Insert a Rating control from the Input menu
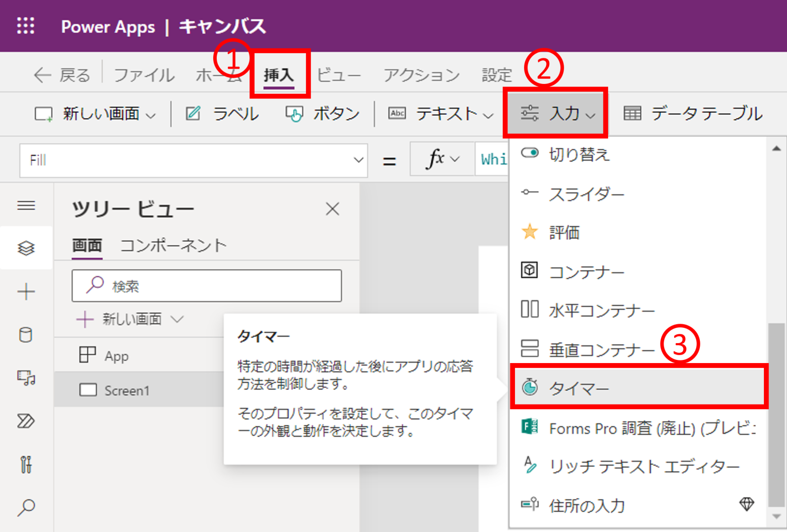The height and width of the screenshot is (532, 787). pyautogui.click(x=564, y=233)
